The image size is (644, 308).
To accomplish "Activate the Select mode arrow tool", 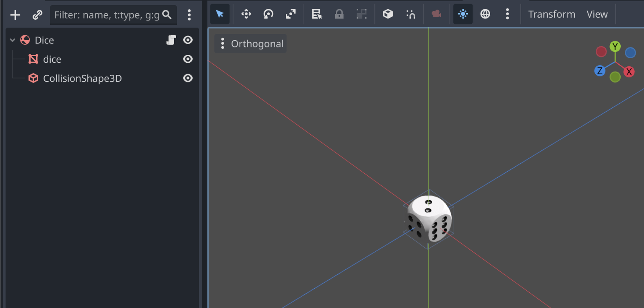I will 220,14.
